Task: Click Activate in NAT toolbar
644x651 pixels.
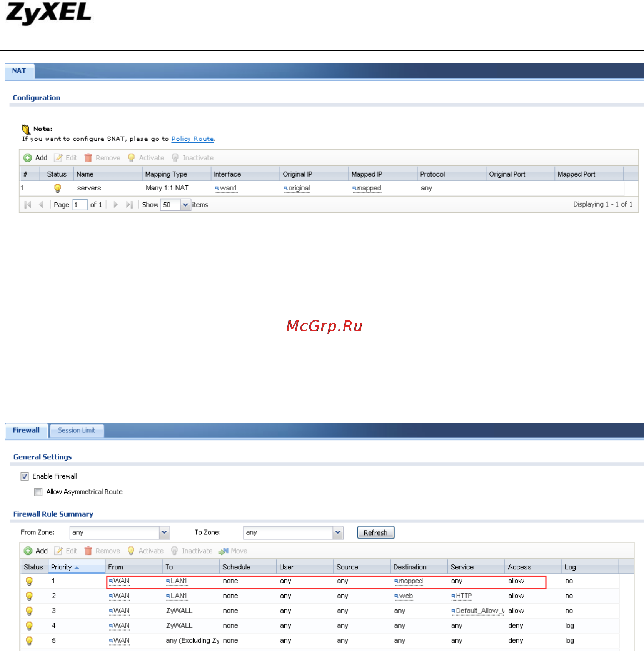Action: click(146, 158)
